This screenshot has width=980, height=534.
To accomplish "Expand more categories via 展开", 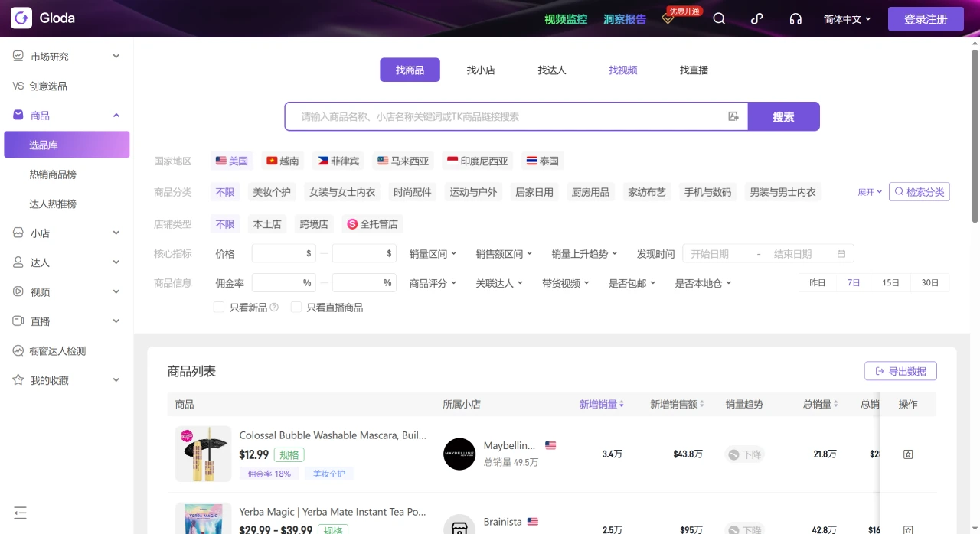I will click(x=868, y=192).
